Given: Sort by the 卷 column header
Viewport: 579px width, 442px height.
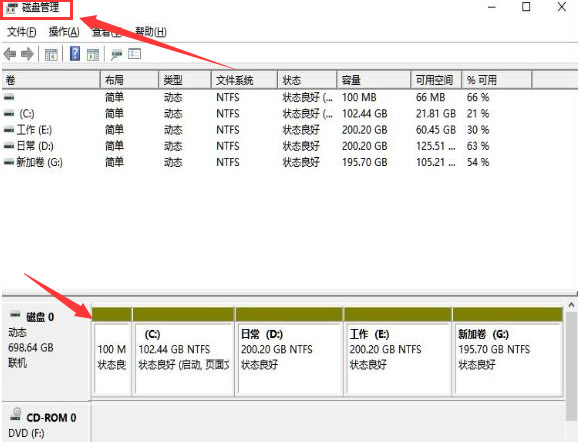Looking at the screenshot, I should [x=51, y=80].
